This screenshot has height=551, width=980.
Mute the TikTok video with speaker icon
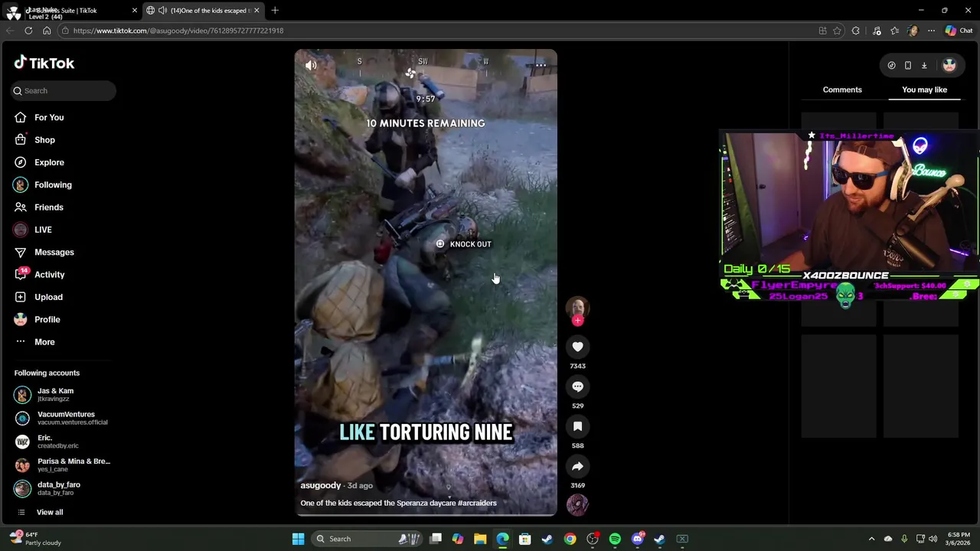pos(311,65)
